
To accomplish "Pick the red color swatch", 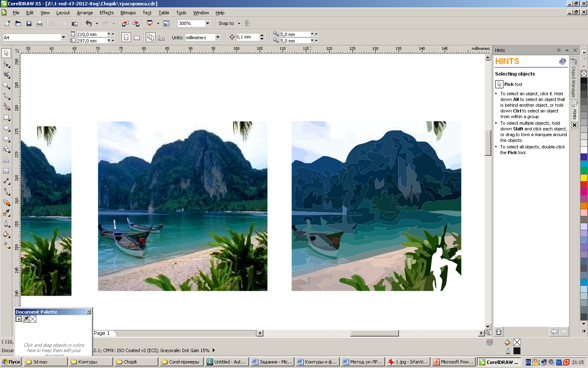I will click(584, 184).
